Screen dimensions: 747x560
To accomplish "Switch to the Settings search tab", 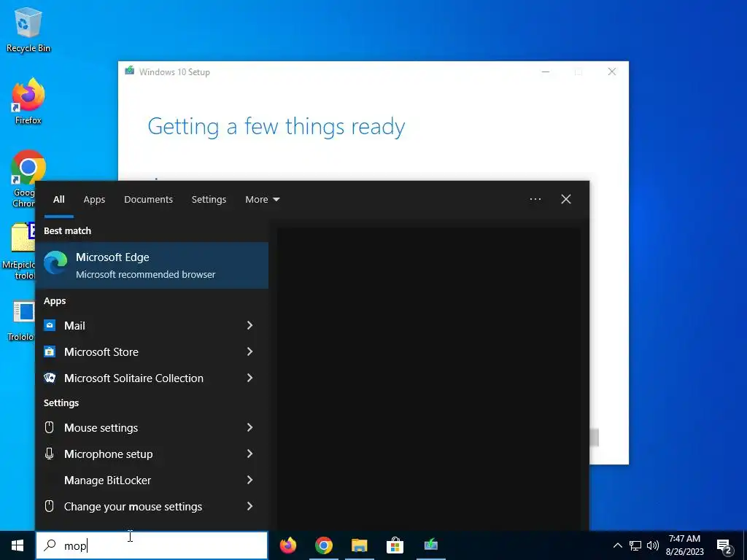I will tap(209, 200).
